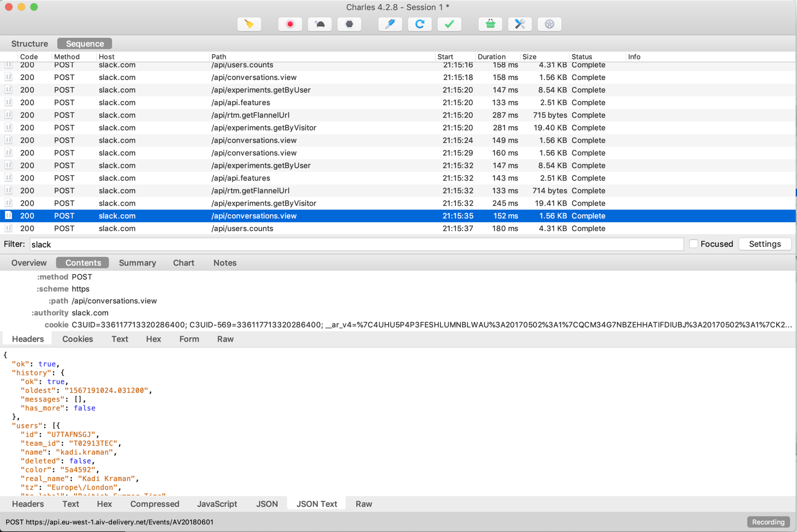The height and width of the screenshot is (532, 797).
Task: Sort by Duration column header
Action: click(491, 57)
